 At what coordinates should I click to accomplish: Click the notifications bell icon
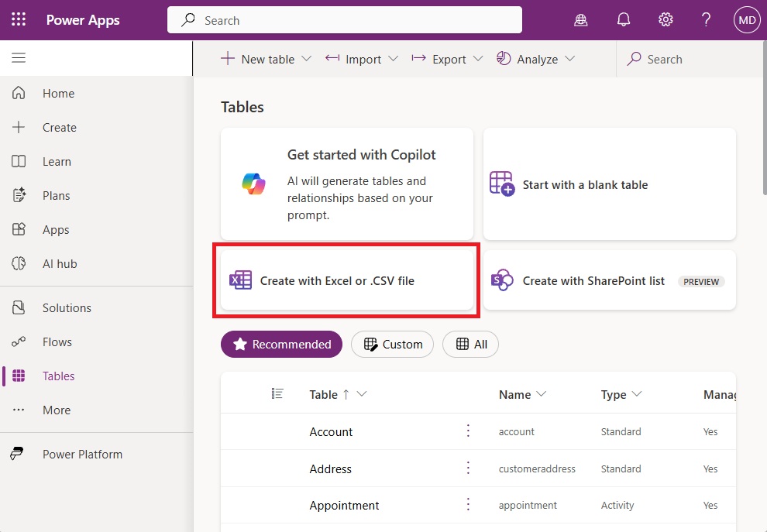pos(624,20)
